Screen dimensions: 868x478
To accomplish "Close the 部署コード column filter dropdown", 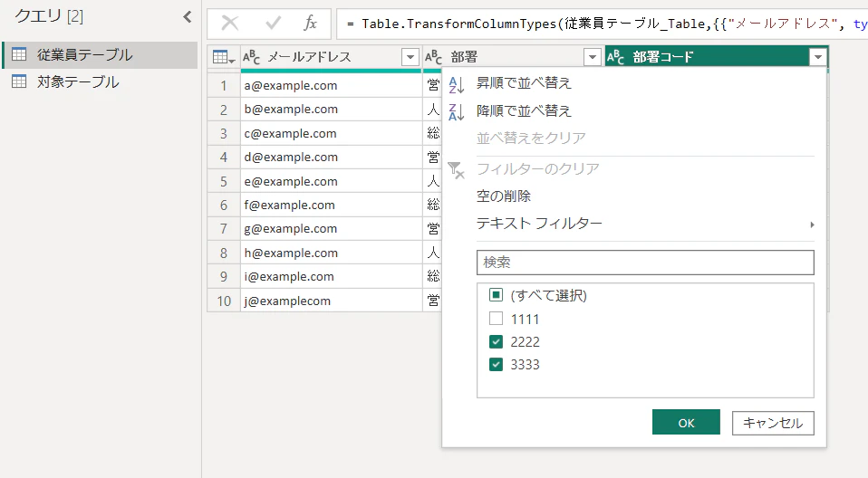I will point(817,57).
